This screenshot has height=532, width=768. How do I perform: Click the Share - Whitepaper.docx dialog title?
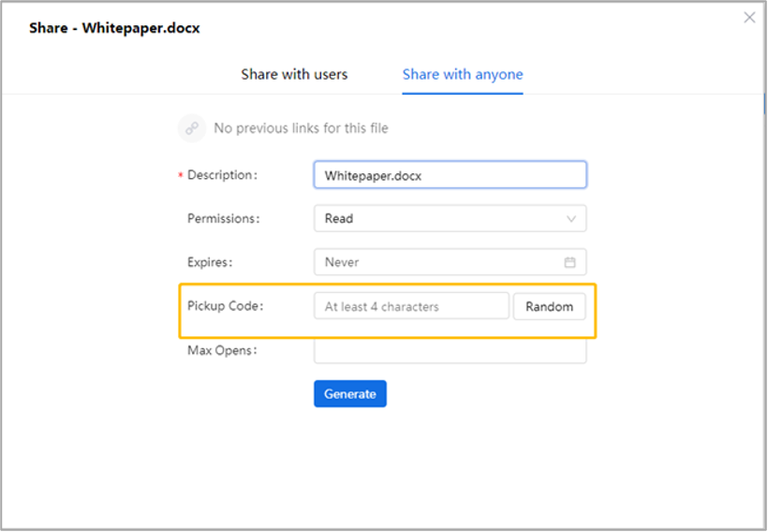tap(114, 28)
